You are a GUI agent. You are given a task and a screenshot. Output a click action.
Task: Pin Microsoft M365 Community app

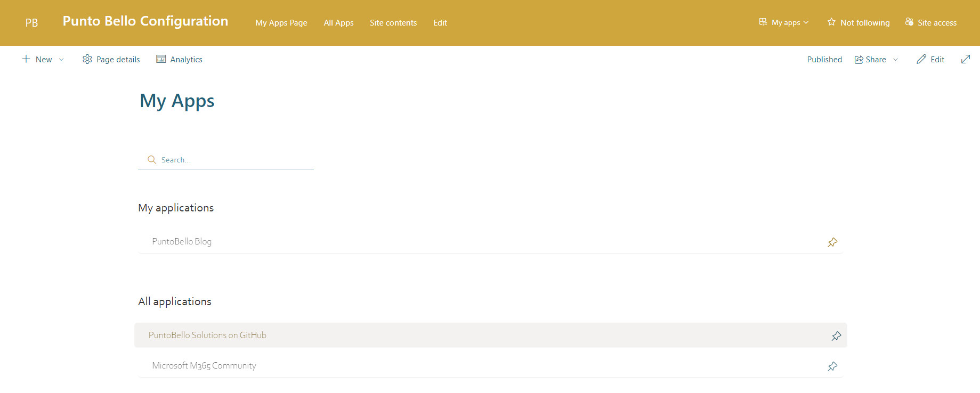click(832, 366)
